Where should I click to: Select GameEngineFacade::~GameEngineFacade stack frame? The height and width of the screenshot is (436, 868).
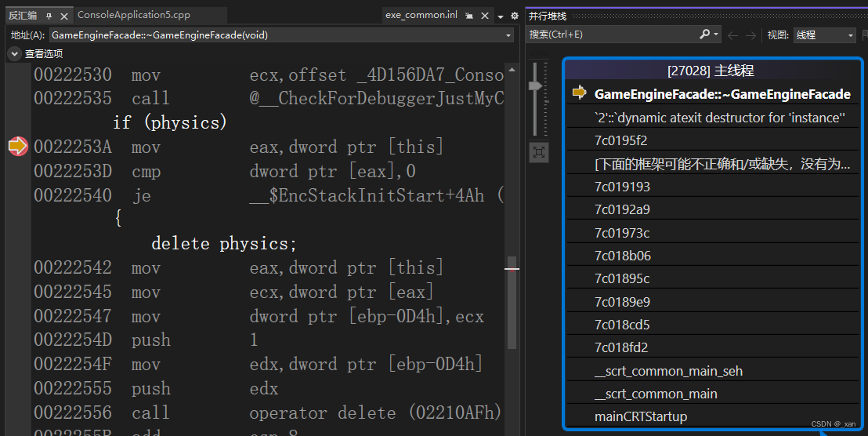[x=722, y=94]
